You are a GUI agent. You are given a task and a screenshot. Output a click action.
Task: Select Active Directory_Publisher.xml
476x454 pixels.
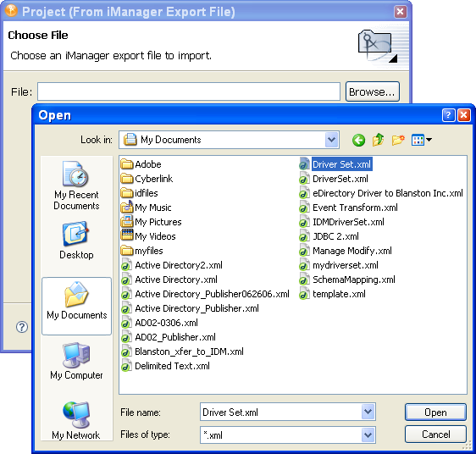[x=190, y=308]
